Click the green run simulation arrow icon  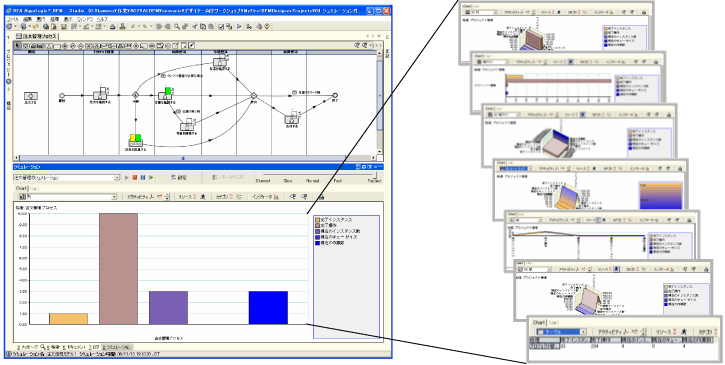click(x=150, y=178)
